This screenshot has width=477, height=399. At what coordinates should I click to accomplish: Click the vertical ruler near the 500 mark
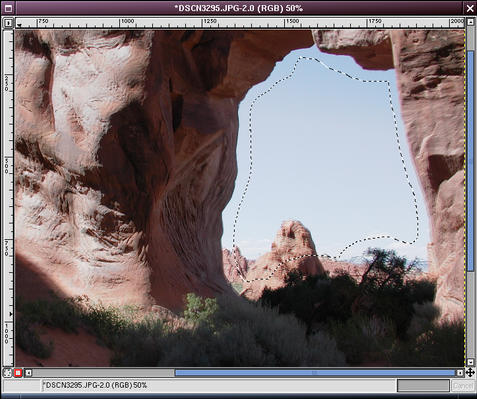[8, 166]
